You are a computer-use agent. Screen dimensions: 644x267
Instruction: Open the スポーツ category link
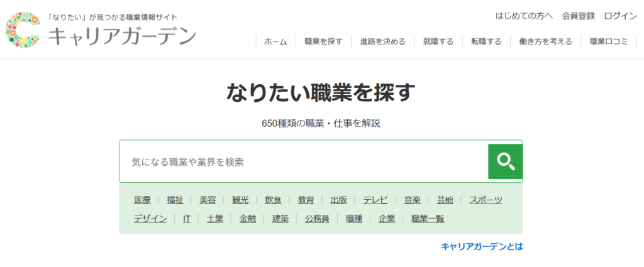(486, 200)
